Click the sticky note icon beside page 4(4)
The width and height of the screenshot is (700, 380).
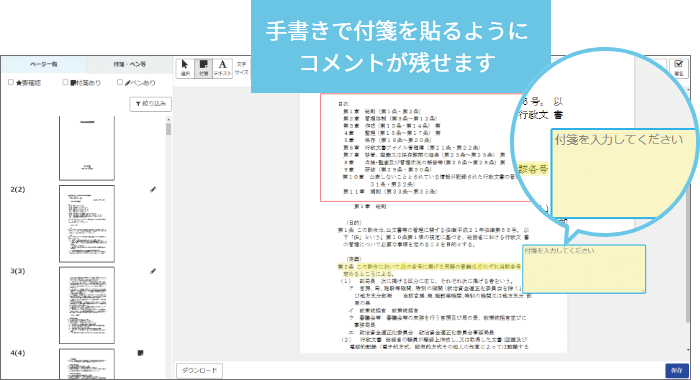141,353
